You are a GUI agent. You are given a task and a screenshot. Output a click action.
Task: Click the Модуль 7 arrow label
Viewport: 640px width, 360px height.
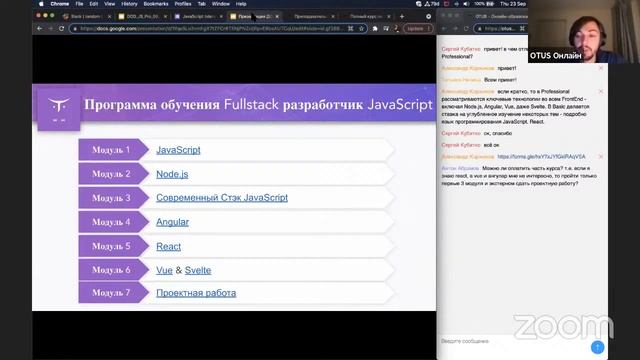click(x=113, y=293)
